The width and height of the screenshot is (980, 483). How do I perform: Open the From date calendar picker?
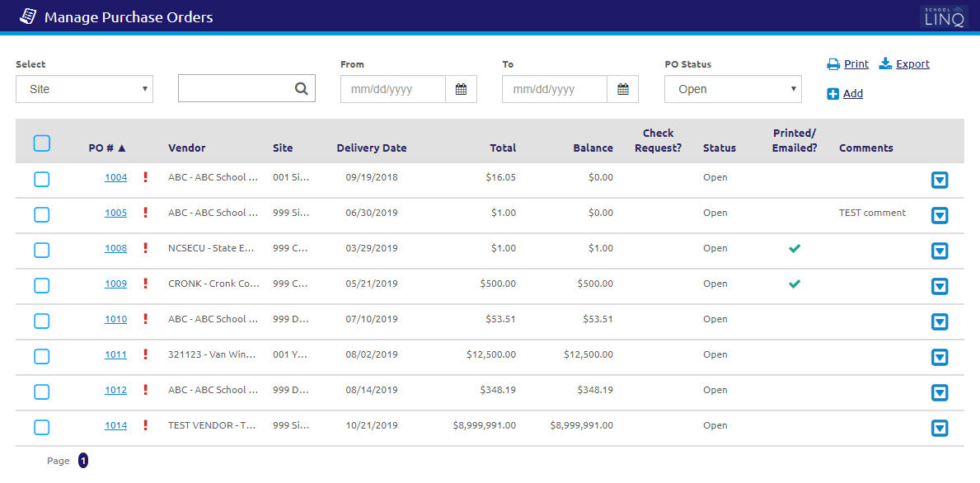click(x=461, y=89)
